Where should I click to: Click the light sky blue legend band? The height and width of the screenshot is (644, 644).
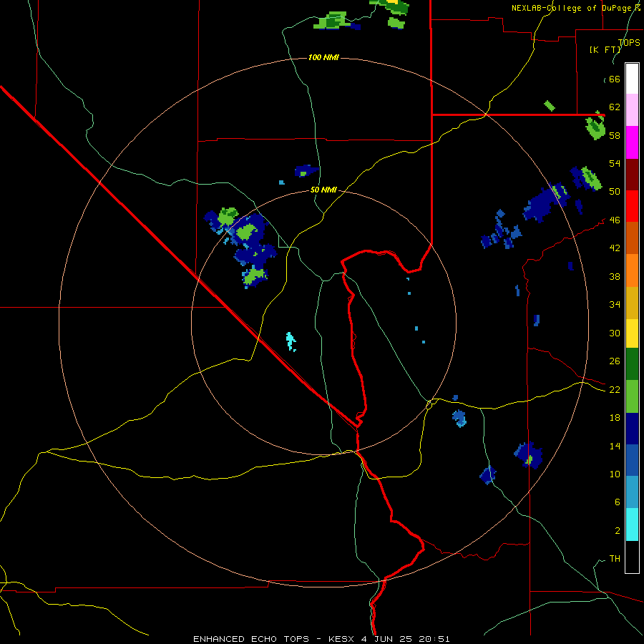[632, 492]
